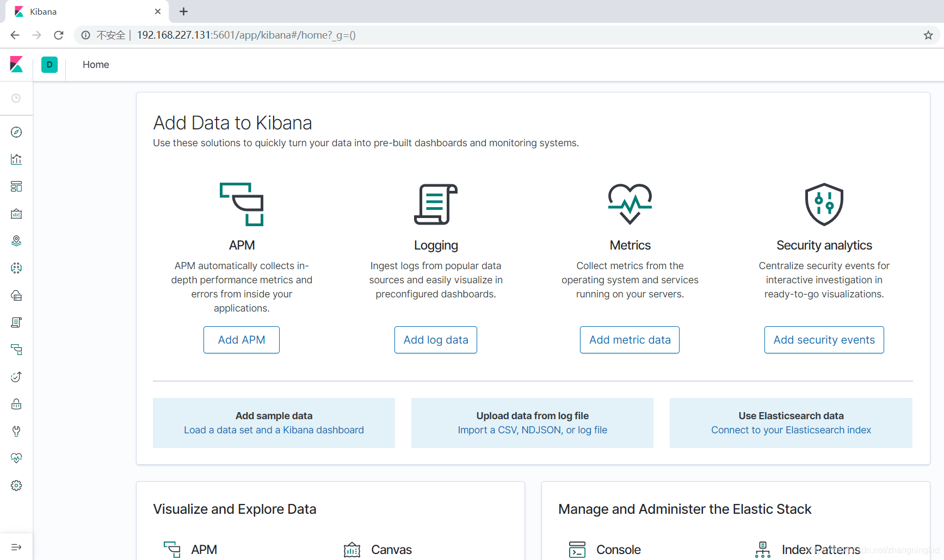Viewport: 944px width, 560px height.
Task: Click the not-secure site info icon
Action: click(x=86, y=35)
